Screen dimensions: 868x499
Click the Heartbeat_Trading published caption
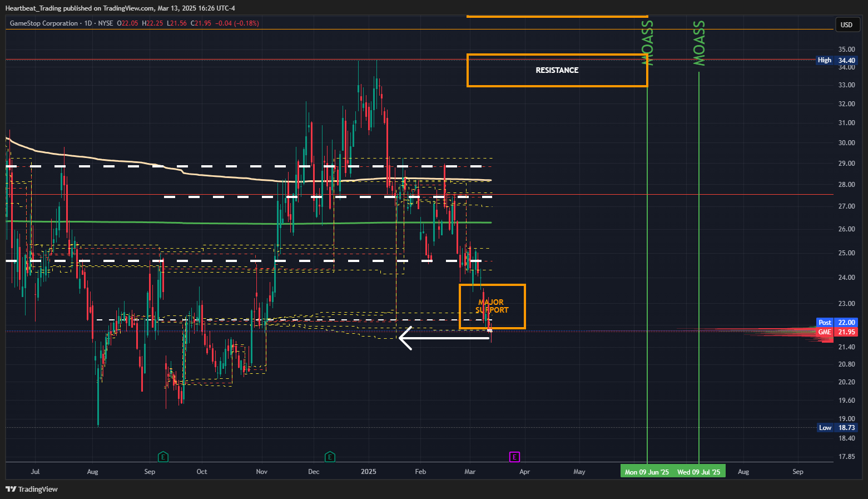(120, 8)
